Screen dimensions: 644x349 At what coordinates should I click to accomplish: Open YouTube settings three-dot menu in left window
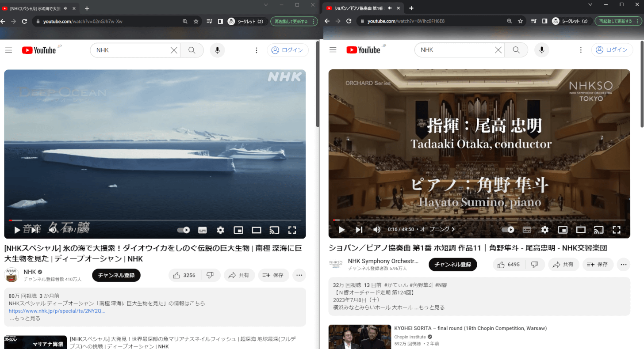257,50
